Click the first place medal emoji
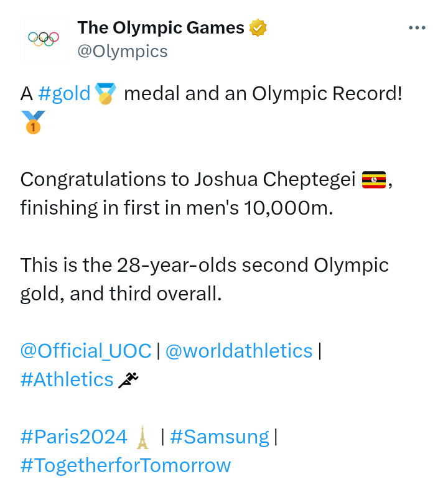 pos(33,122)
